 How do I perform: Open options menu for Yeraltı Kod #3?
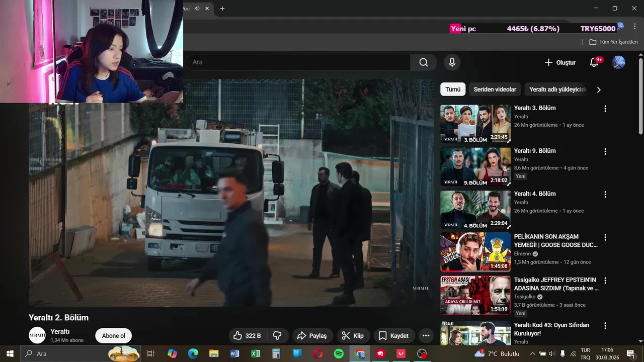(x=605, y=326)
